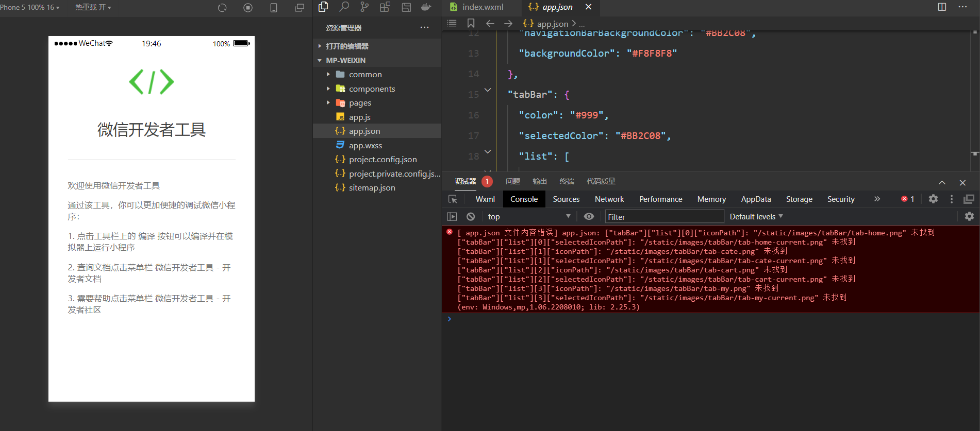Switch to the Wxml tab
The width and height of the screenshot is (980, 431).
click(485, 199)
